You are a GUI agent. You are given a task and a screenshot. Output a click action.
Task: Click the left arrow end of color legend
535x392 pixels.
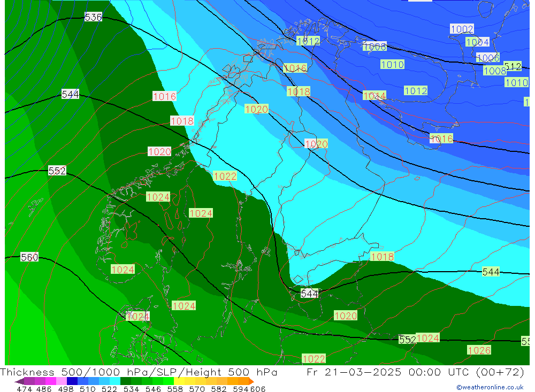pos(19,381)
